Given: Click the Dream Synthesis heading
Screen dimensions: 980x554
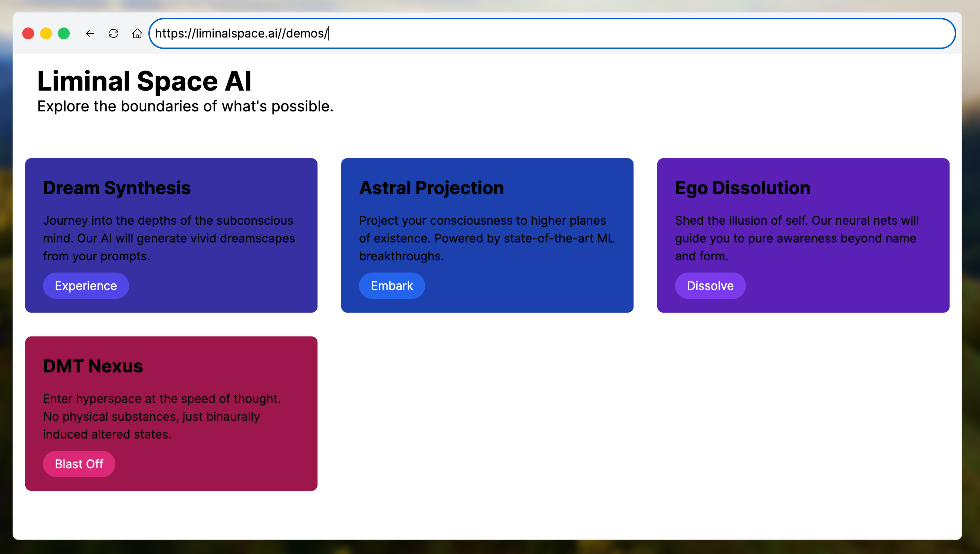Looking at the screenshot, I should 117,188.
